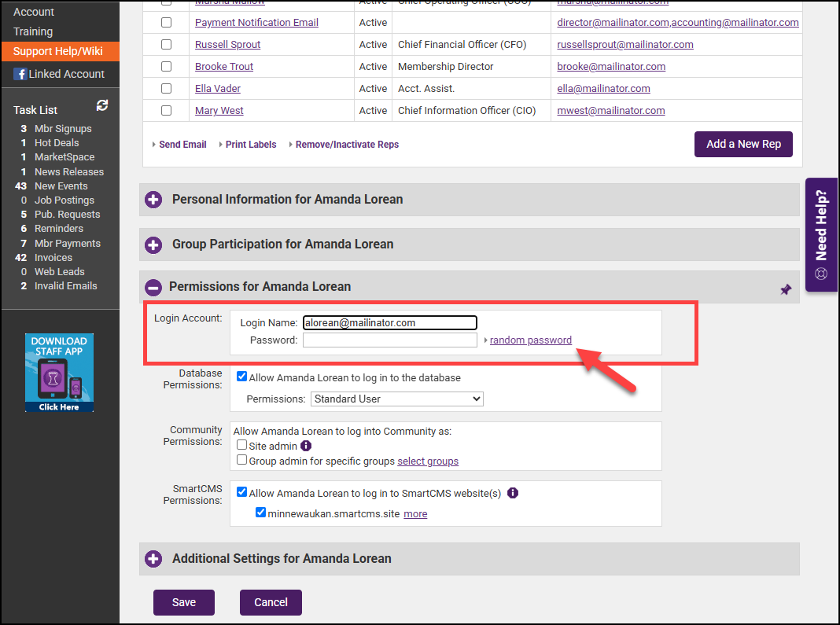Viewport: 840px width, 625px height.
Task: Click the Facebook Linked Account icon
Action: (x=20, y=74)
